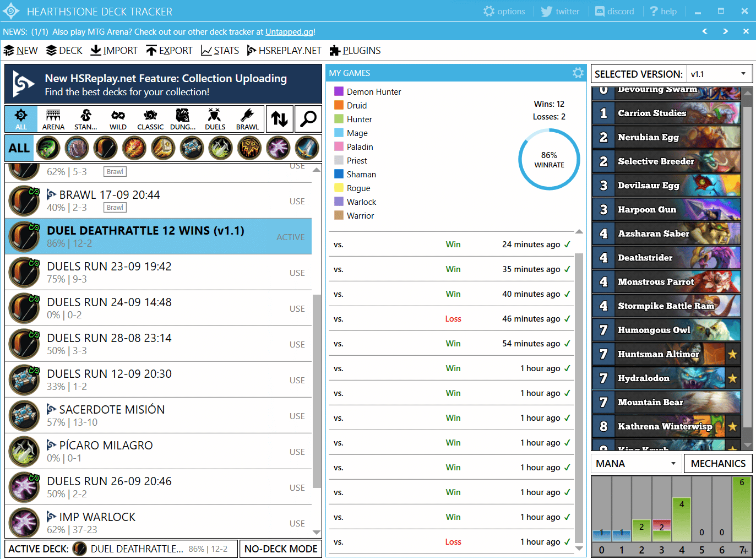Open the STATS menu
The height and width of the screenshot is (559, 756).
(220, 51)
